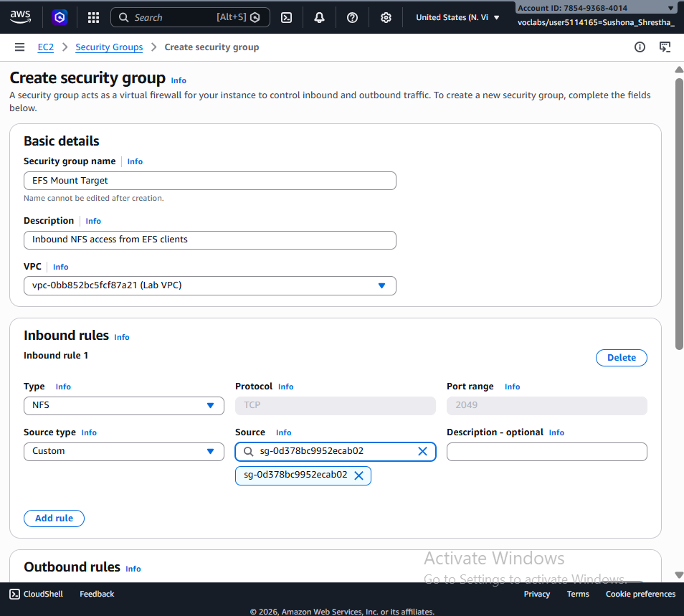This screenshot has height=616, width=684.
Task: Click the magnifier icon in the Source field
Action: (248, 452)
